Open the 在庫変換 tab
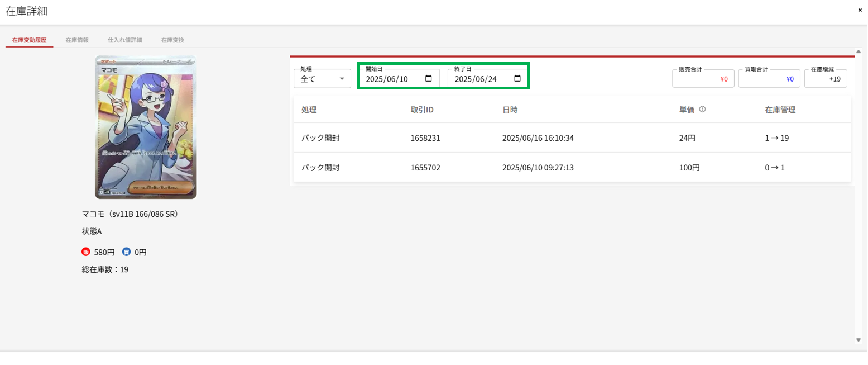The height and width of the screenshot is (365, 868). click(172, 40)
